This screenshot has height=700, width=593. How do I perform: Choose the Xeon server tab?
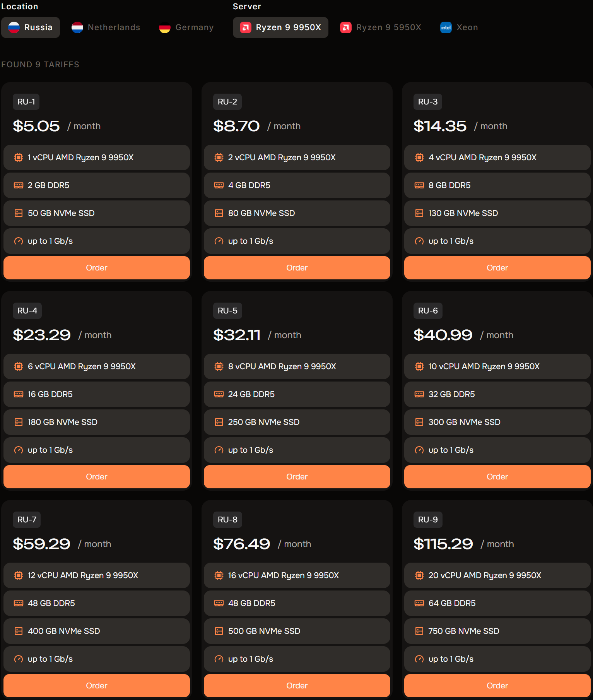click(459, 27)
